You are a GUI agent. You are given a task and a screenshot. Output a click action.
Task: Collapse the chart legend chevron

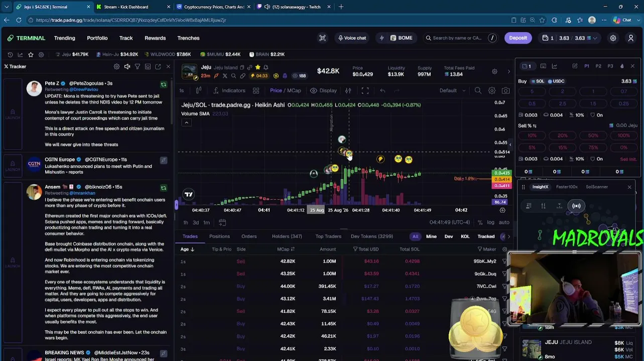[186, 123]
